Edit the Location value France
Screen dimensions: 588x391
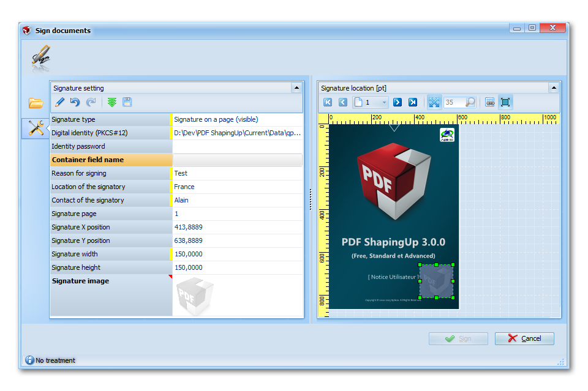point(238,187)
